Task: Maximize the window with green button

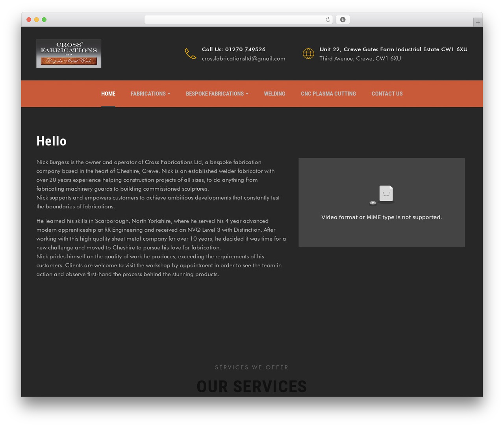Action: pos(44,20)
